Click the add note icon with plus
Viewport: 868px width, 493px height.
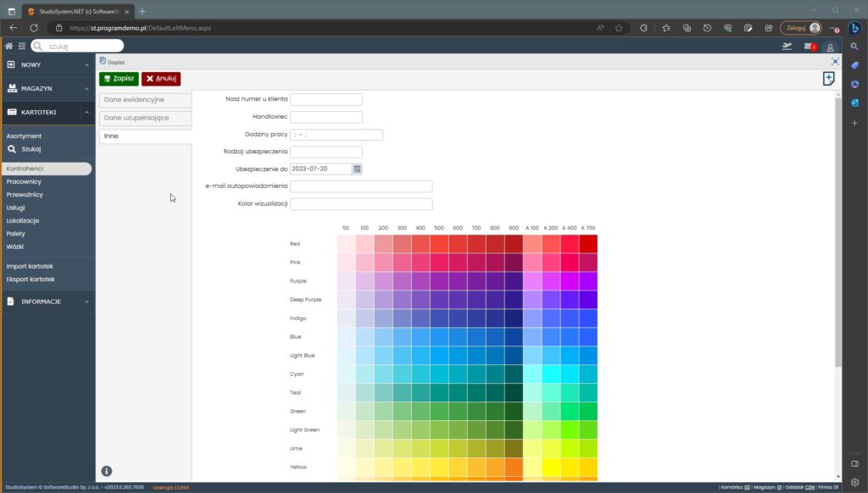pyautogui.click(x=828, y=79)
